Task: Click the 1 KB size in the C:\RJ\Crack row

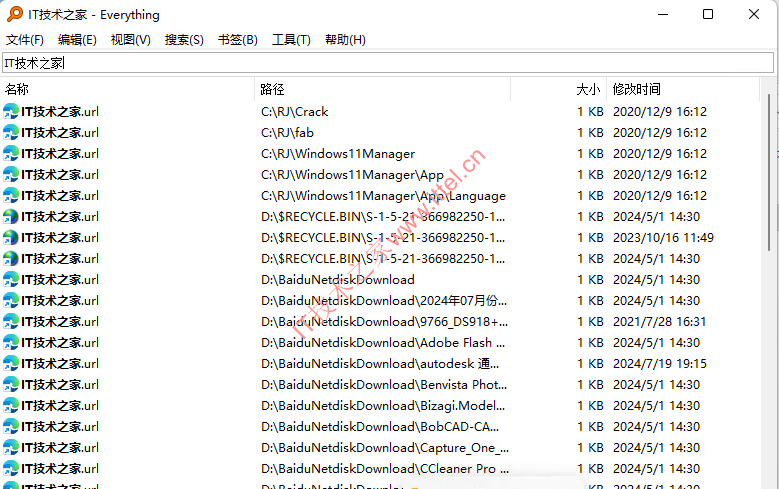Action: 590,111
